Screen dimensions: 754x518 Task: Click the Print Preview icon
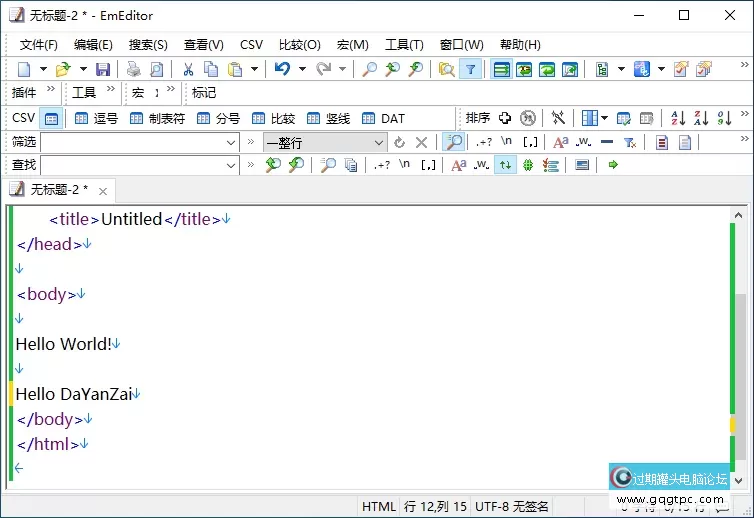pyautogui.click(x=157, y=69)
